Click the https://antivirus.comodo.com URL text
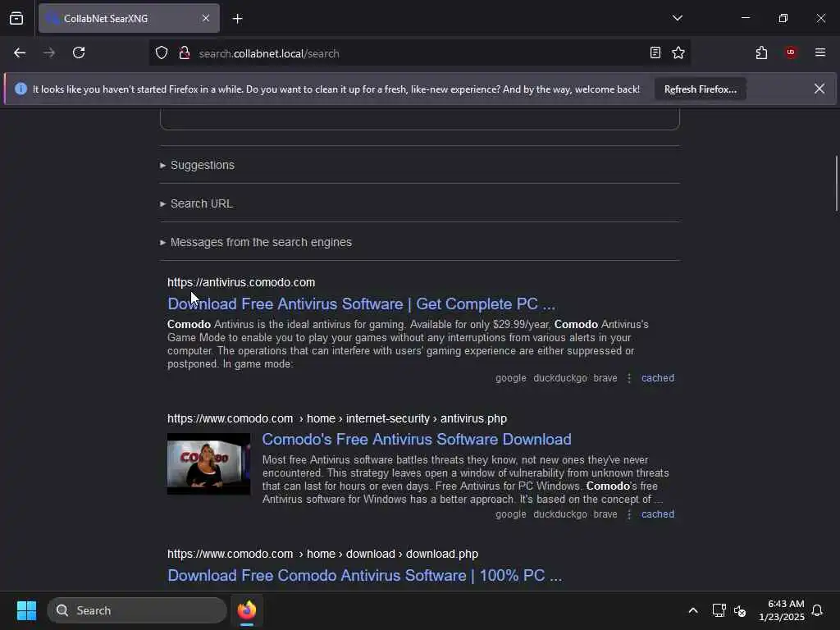Screen dimensions: 840x630 coord(241,282)
